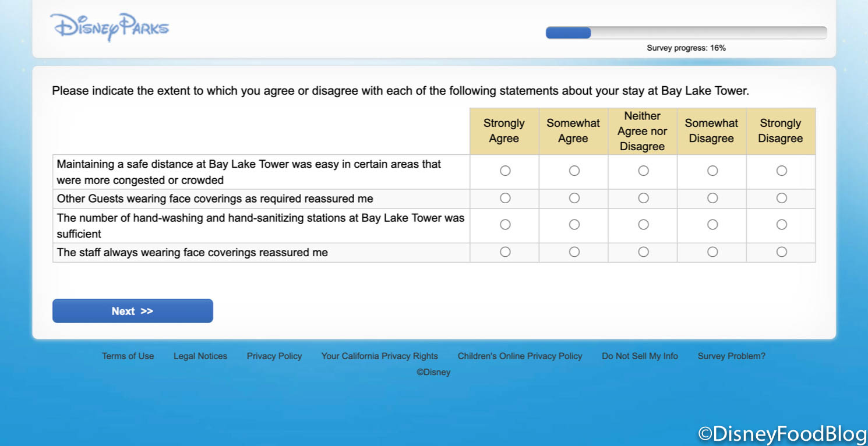Choose Somewhat Agree for Guests face coverings

(574, 198)
